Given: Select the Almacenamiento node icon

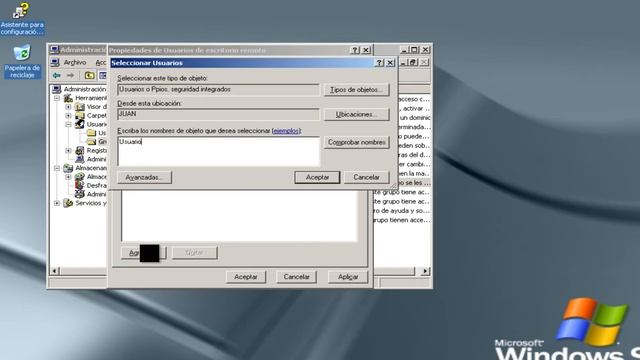Looking at the screenshot, I should tap(68, 168).
